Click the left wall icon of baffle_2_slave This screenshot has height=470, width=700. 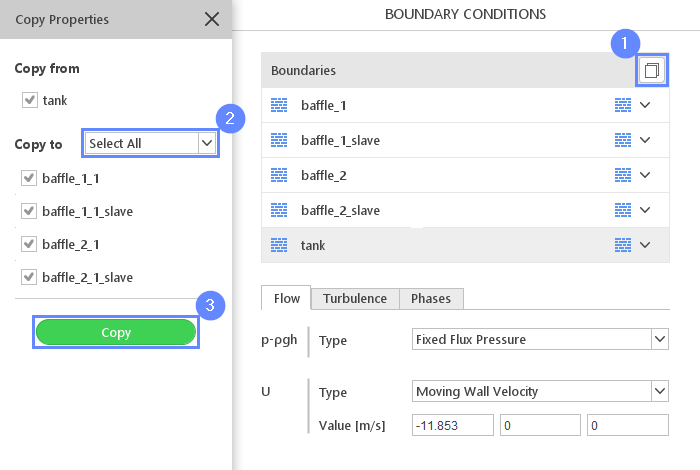click(279, 210)
